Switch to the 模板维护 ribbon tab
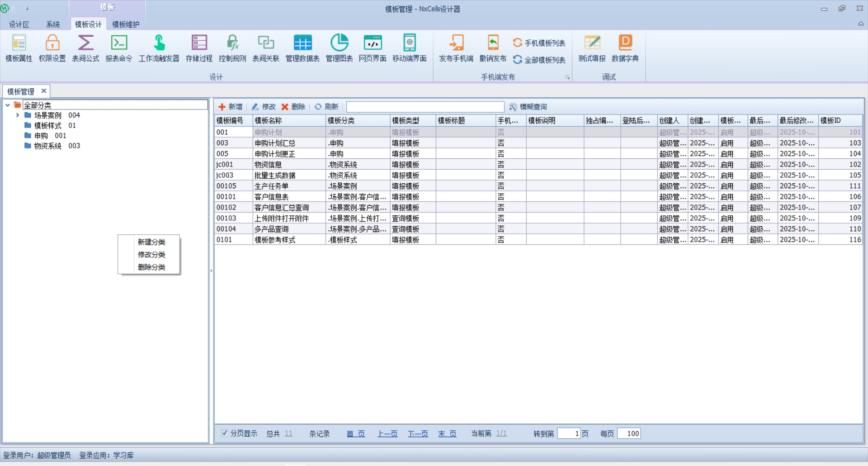This screenshot has width=868, height=466. point(126,24)
